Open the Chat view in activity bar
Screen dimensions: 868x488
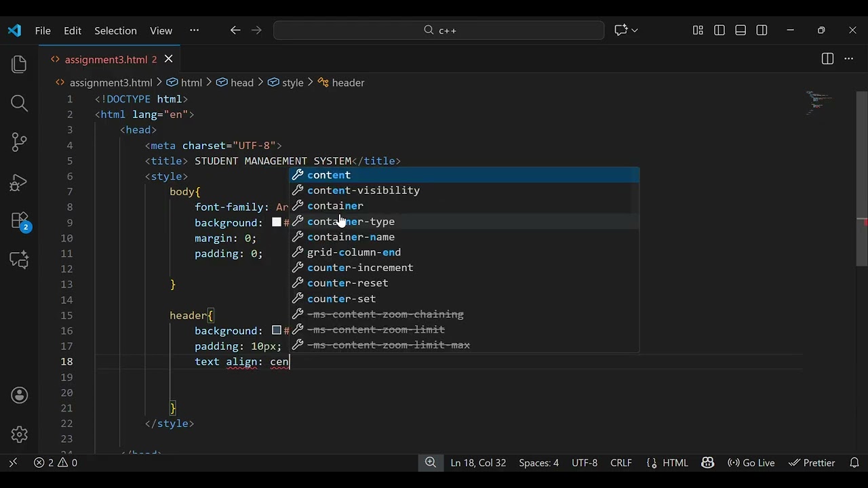[19, 260]
